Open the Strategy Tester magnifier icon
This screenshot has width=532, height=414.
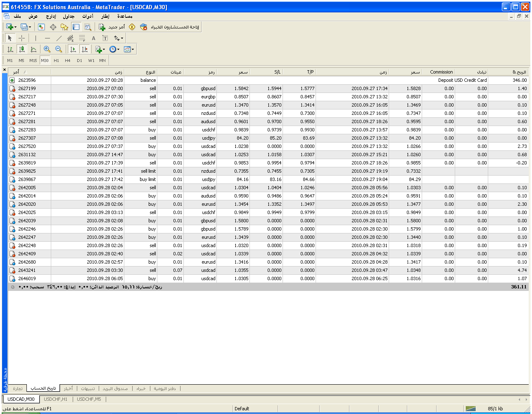click(x=88, y=27)
